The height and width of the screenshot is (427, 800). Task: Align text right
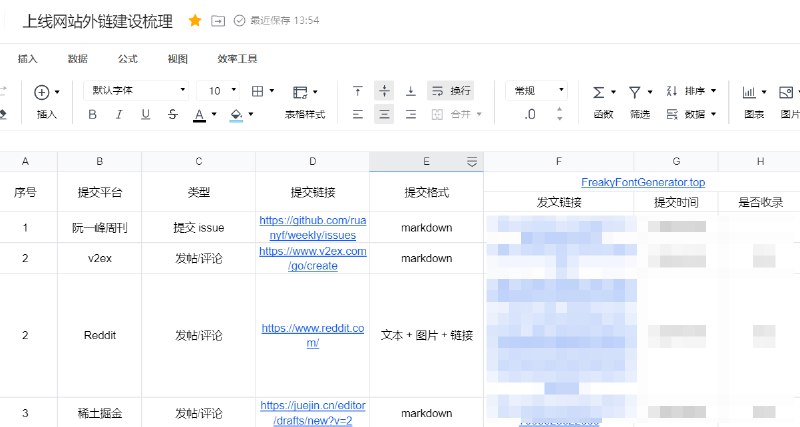click(411, 114)
